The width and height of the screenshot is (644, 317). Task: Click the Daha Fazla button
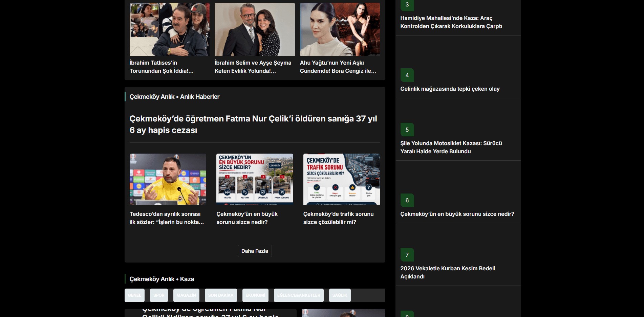click(x=255, y=251)
